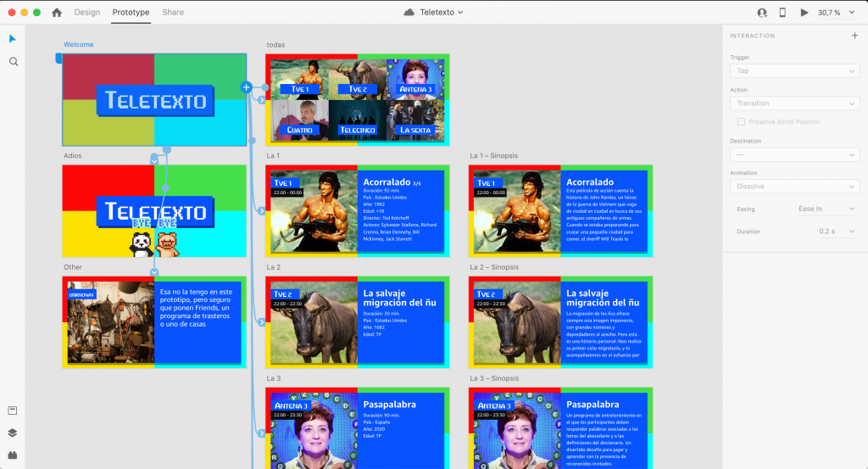Click the Telecinco channel tile in todas

point(358,120)
